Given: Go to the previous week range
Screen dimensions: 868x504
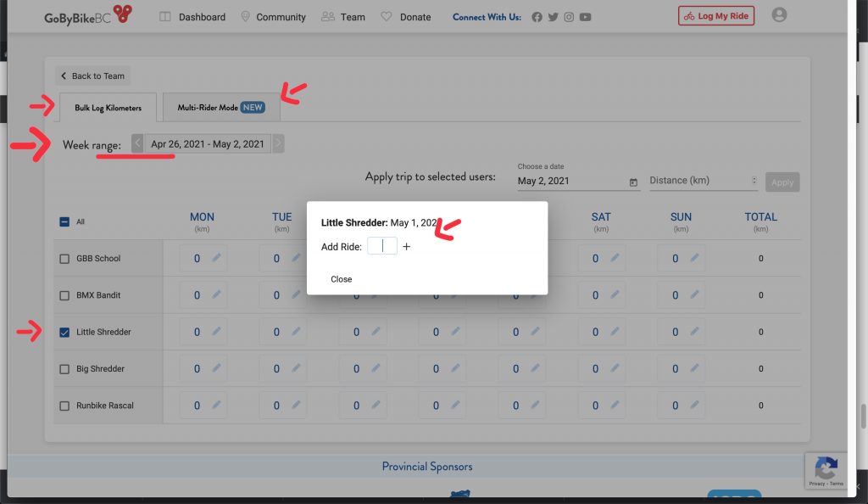Looking at the screenshot, I should pyautogui.click(x=137, y=143).
